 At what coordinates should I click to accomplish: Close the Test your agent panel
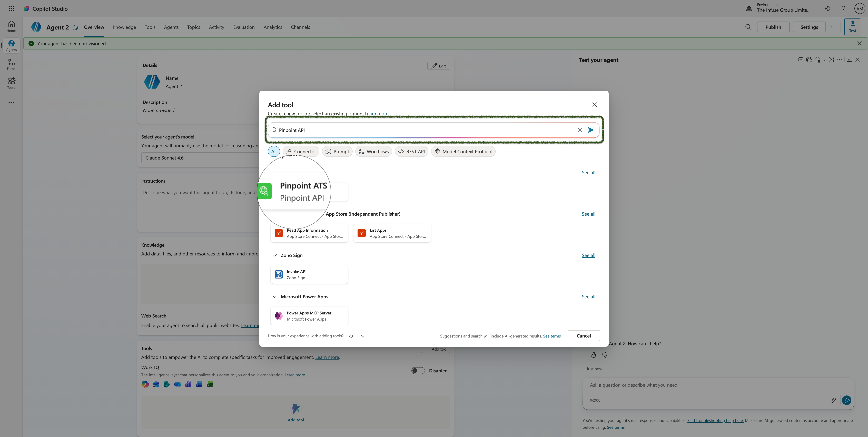pyautogui.click(x=857, y=60)
